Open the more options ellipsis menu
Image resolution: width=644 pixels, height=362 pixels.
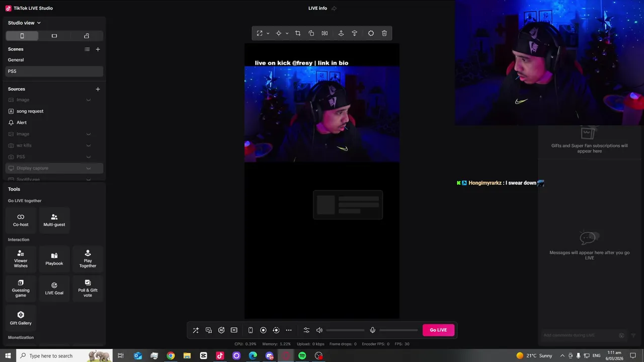click(289, 330)
